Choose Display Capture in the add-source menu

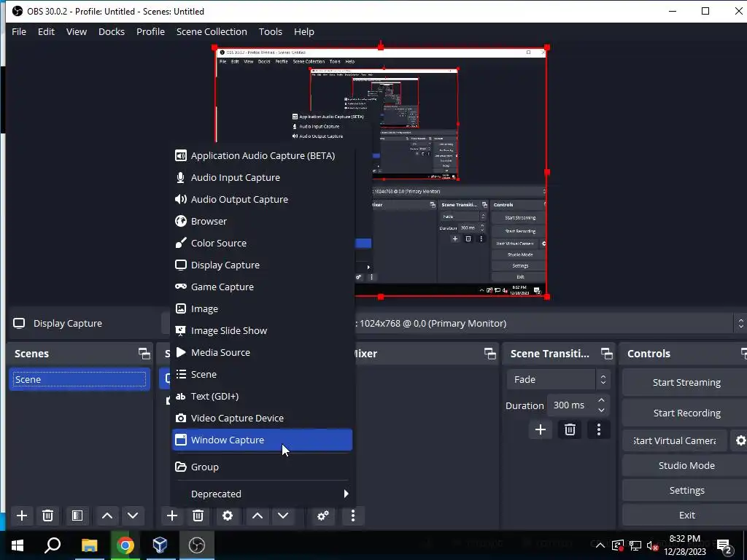pyautogui.click(x=262, y=265)
